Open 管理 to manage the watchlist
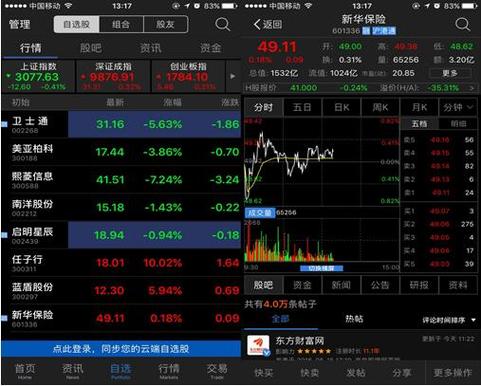This screenshot has height=386, width=481. tap(20, 24)
